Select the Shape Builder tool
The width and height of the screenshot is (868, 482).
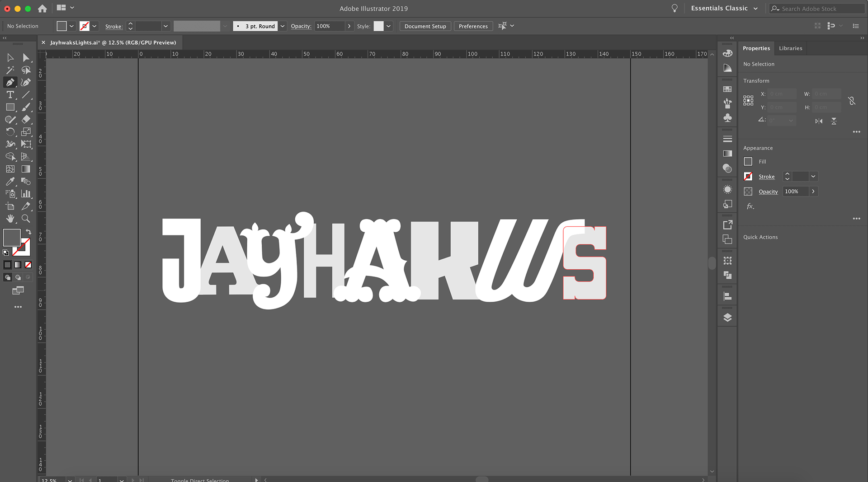click(x=10, y=156)
